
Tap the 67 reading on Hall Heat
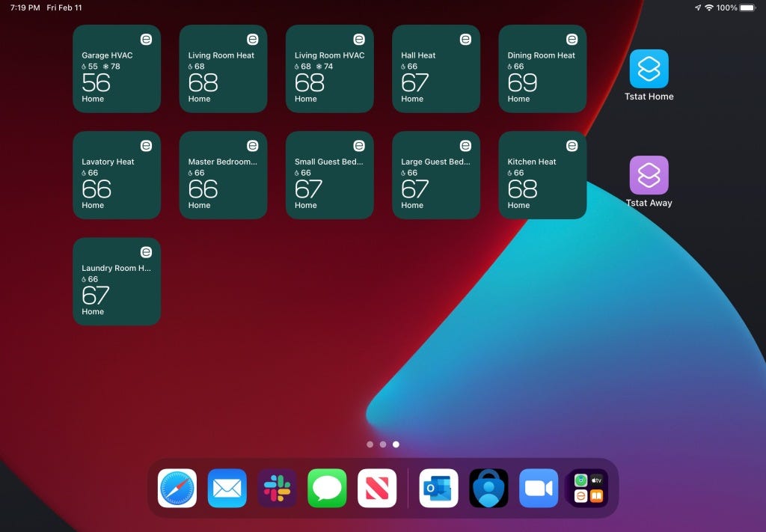coord(415,82)
